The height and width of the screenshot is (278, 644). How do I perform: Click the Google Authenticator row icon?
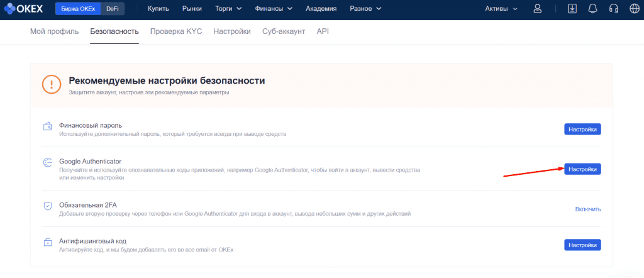[x=48, y=162]
